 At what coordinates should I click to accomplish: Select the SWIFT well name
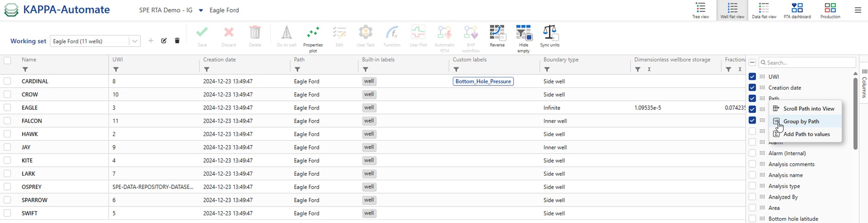(x=29, y=213)
